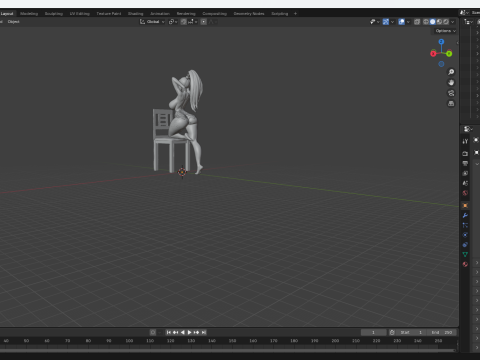Open the Object Data green triangle tab

coord(465,254)
